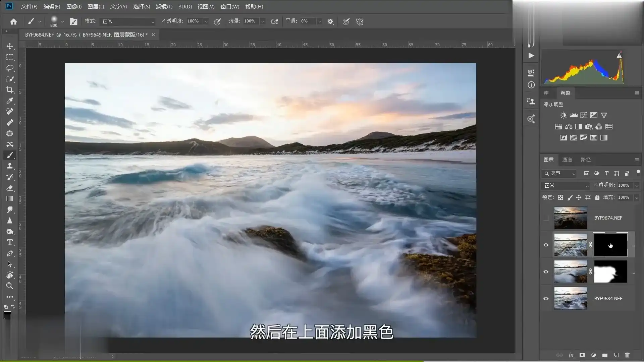The width and height of the screenshot is (644, 362).
Task: Show the _BYF9674.NEF layer
Action: [x=546, y=218]
